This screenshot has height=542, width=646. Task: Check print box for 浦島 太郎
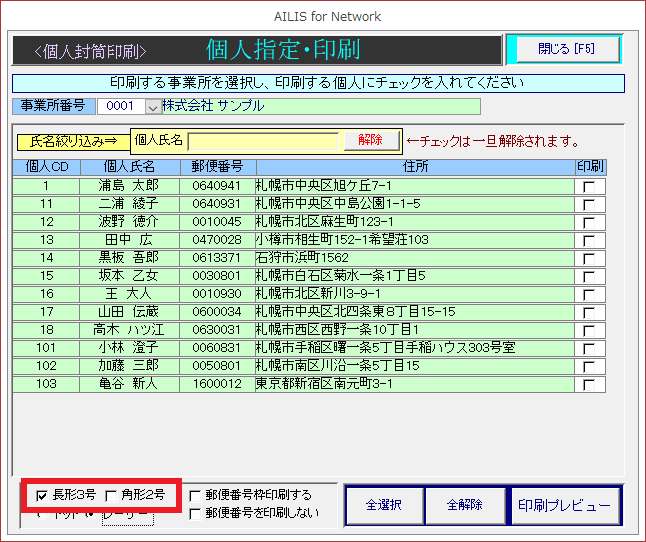tap(590, 186)
